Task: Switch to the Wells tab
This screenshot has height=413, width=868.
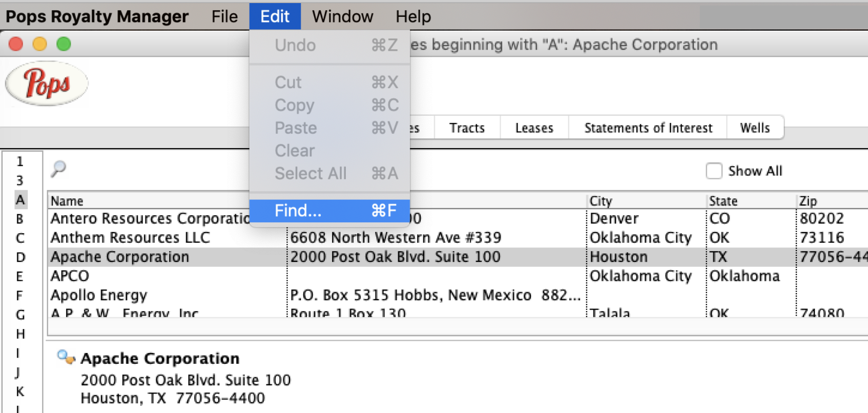Action: pos(755,128)
